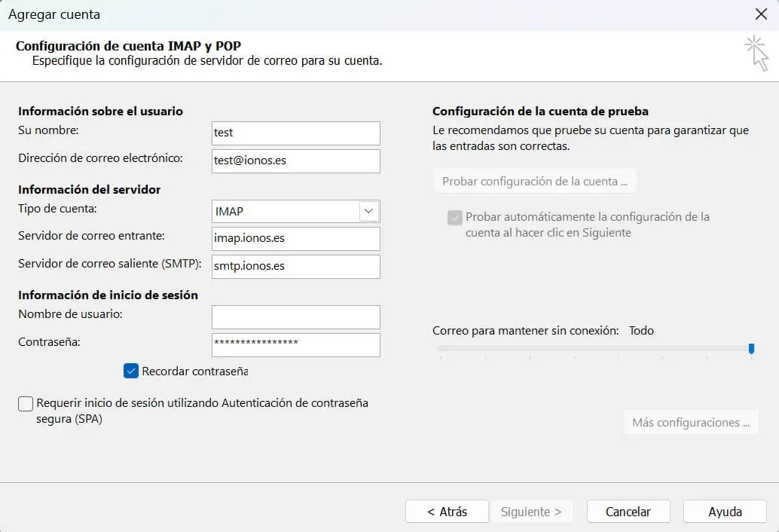The width and height of the screenshot is (779, 532).
Task: Select the masked Contraseña field
Action: coord(295,344)
